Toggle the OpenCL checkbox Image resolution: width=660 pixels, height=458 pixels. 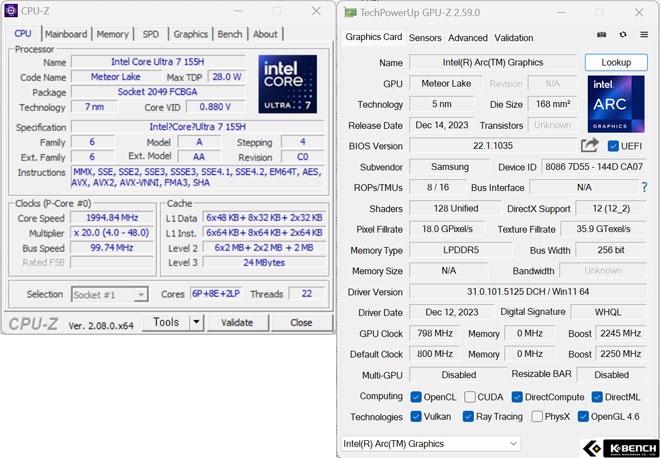click(416, 397)
